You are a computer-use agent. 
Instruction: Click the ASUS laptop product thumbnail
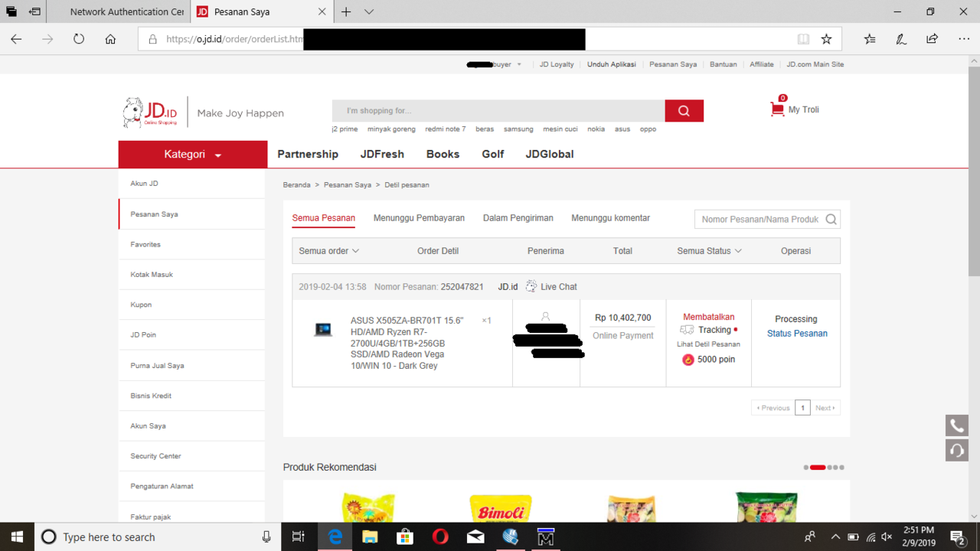pos(323,330)
